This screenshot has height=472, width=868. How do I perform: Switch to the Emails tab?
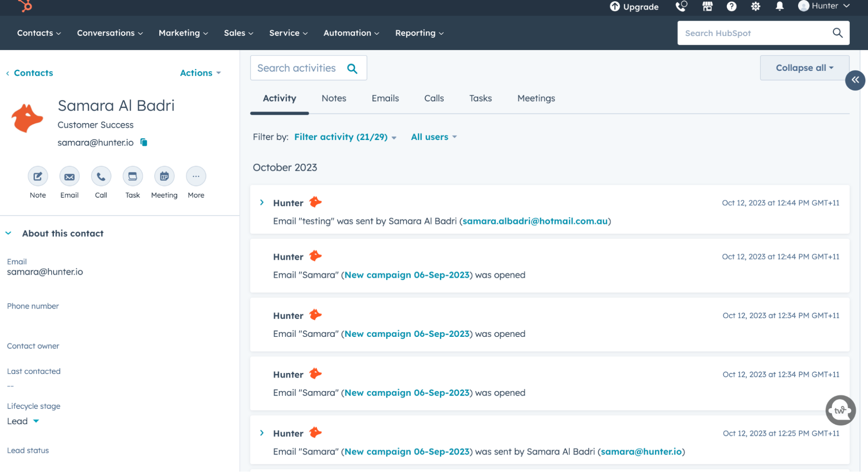pyautogui.click(x=385, y=98)
